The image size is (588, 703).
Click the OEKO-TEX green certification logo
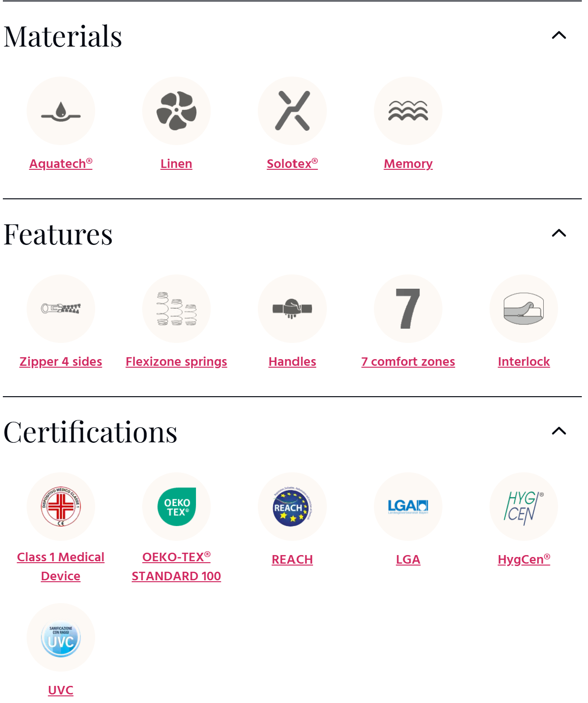click(176, 507)
